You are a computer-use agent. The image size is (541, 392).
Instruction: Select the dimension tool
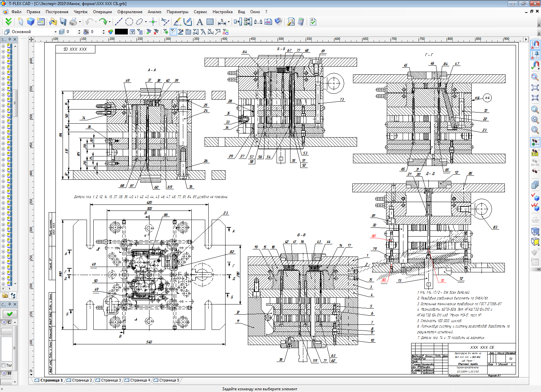(222, 22)
